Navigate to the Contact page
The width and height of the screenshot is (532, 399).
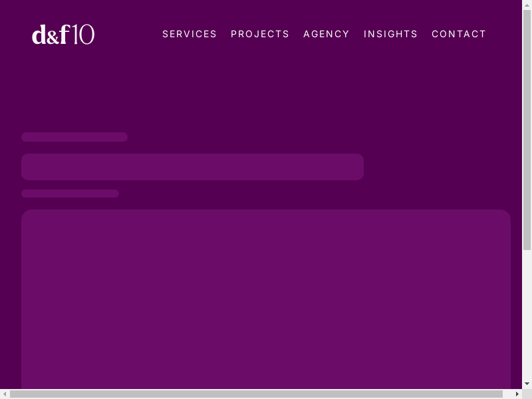coord(459,34)
